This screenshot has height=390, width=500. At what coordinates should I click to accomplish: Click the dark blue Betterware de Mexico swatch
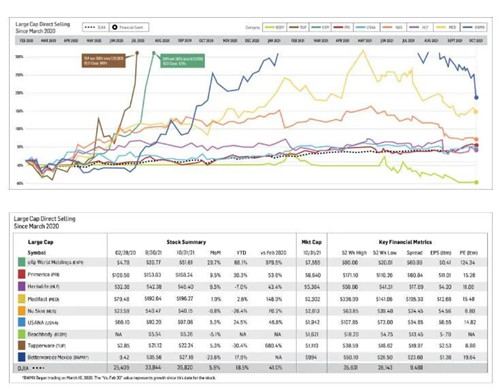pos(22,357)
